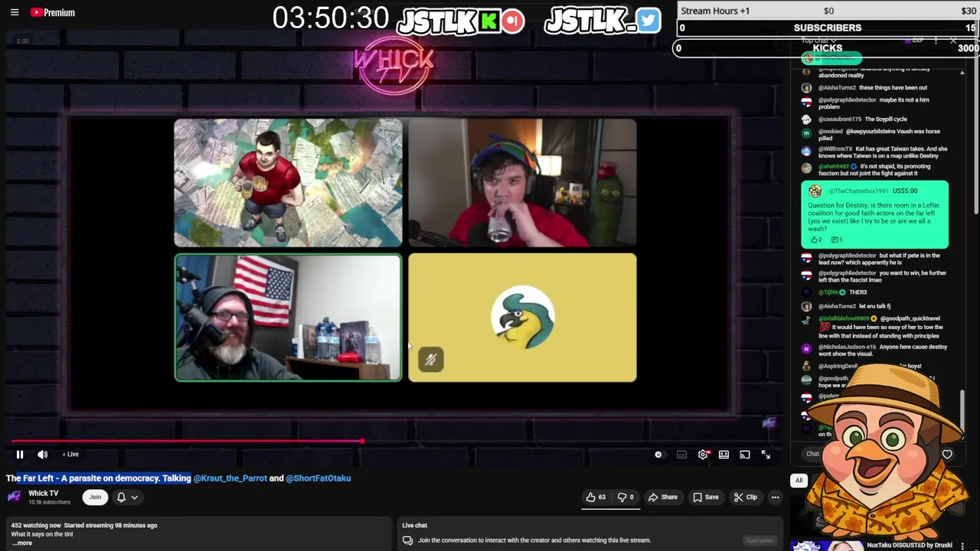Dislike the video
Viewport: 980px width, 551px height.
[x=626, y=497]
